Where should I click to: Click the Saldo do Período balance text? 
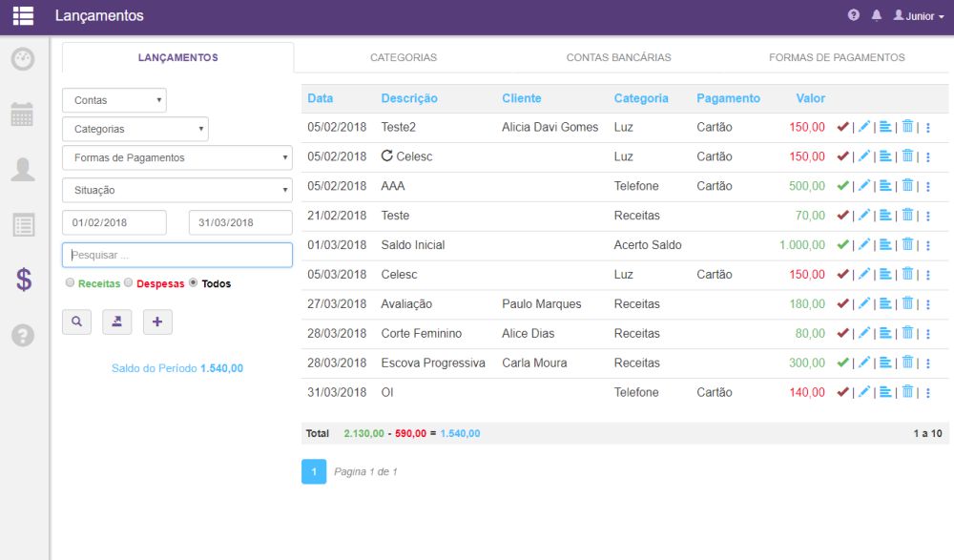click(177, 368)
